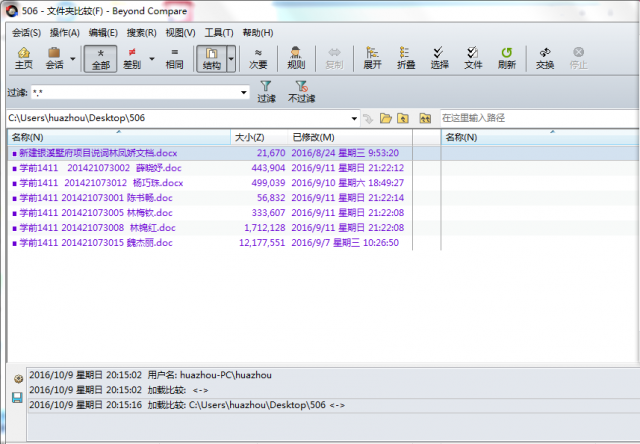640x444 pixels.
Task: Click the Beyond Compare title bar app icon
Action: point(12,11)
